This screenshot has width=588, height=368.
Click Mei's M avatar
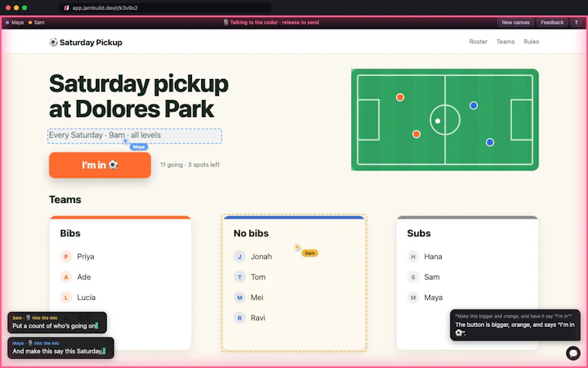240,297
